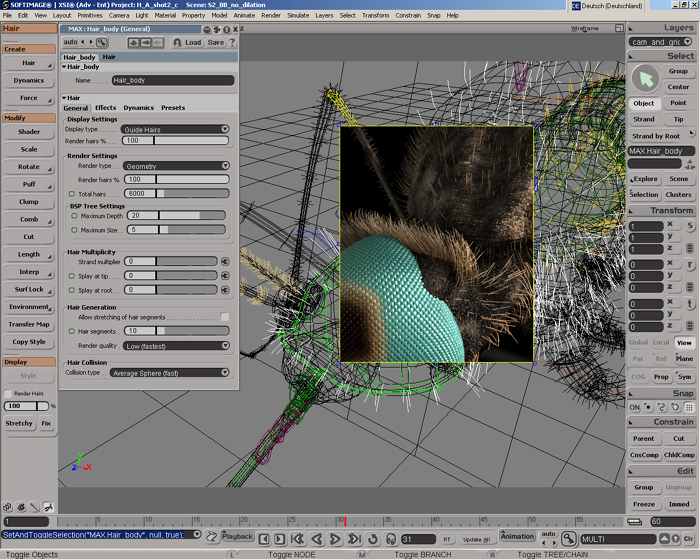
Task: Enable Allow stretching of hair segments
Action: 224,317
